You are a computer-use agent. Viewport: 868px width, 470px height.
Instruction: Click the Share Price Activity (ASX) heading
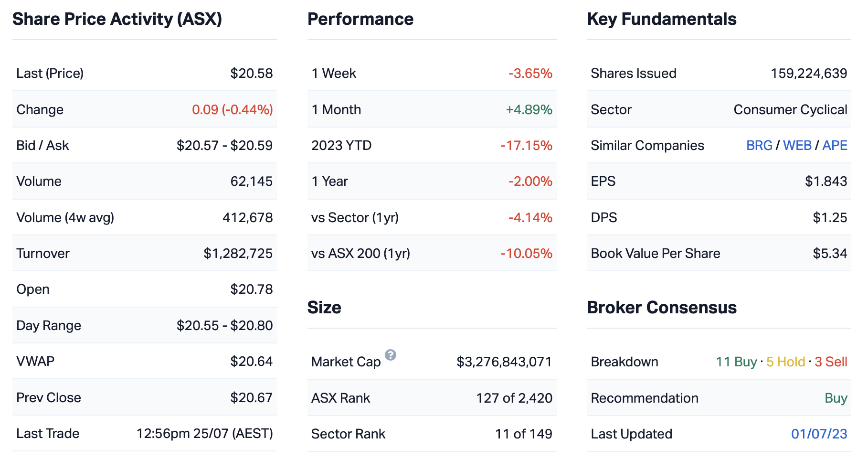coord(117,19)
